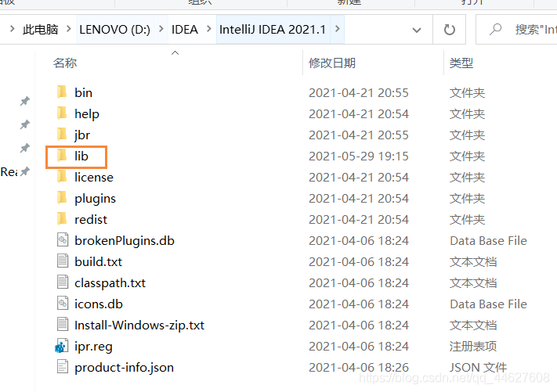Image resolution: width=557 pixels, height=392 pixels.
Task: Click the lib date 2021-05-29 19:15
Action: (x=359, y=156)
